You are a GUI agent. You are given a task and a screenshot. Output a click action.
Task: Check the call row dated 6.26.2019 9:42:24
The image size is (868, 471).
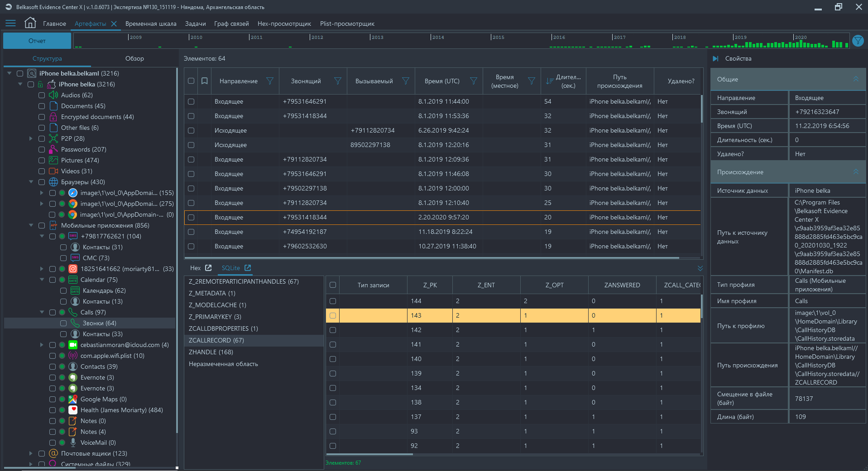click(x=191, y=130)
